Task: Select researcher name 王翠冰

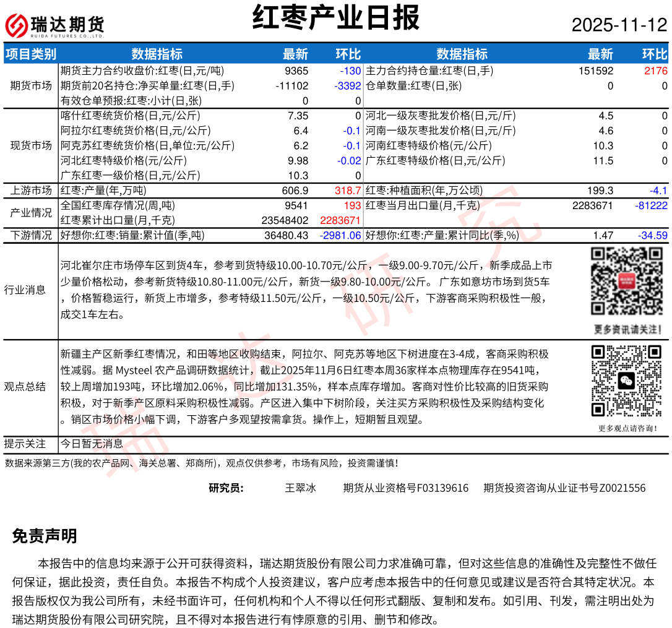Action: pos(300,488)
